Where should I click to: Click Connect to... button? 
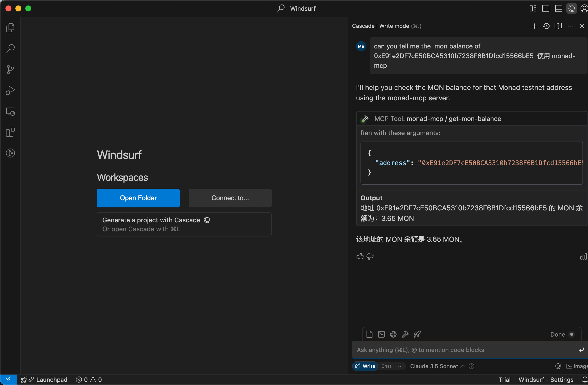pos(230,198)
